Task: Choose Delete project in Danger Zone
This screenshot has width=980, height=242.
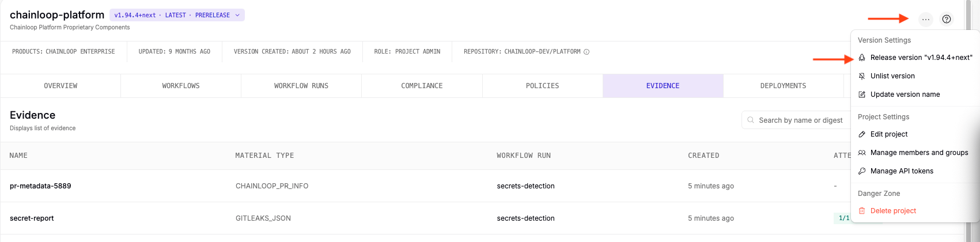Action: click(x=914, y=211)
